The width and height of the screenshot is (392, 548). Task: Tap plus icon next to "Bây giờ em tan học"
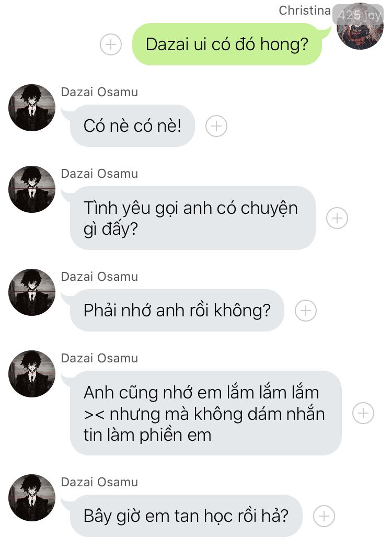[324, 516]
